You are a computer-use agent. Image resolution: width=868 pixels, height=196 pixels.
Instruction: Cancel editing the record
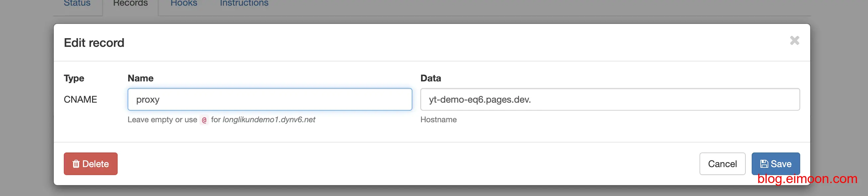point(722,164)
